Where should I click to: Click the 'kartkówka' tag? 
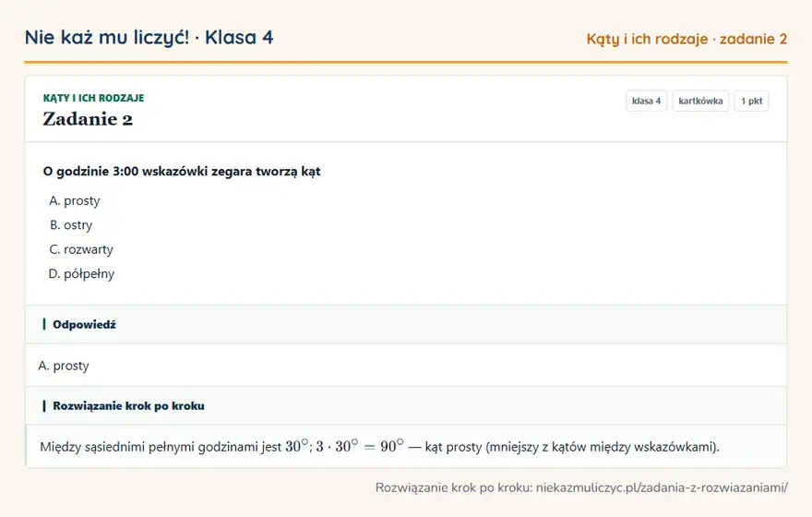click(700, 101)
